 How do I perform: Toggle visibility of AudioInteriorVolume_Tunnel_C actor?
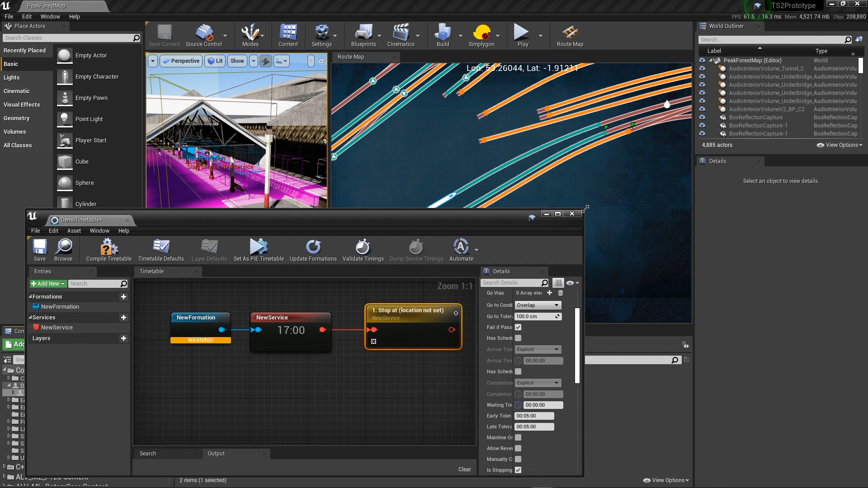[702, 68]
